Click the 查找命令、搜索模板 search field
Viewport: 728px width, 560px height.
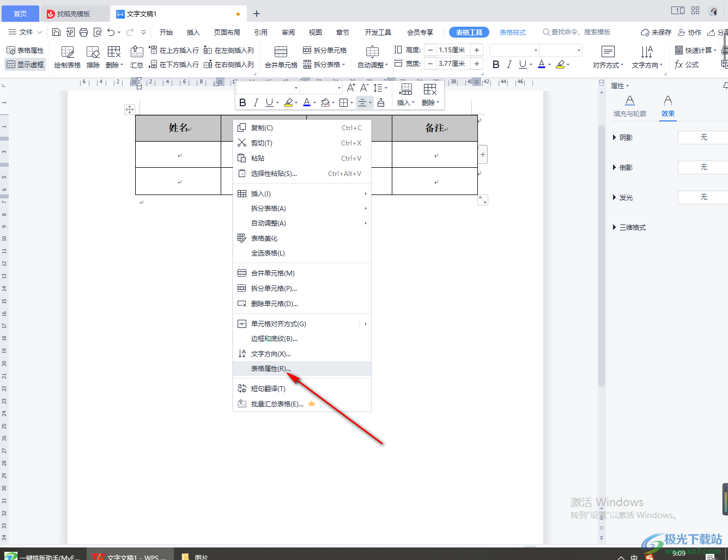[x=577, y=32]
